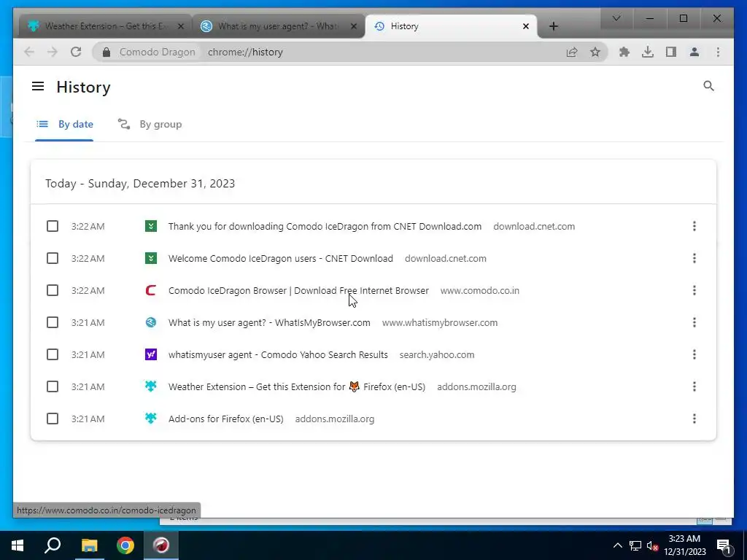Close the History tab

525,26
